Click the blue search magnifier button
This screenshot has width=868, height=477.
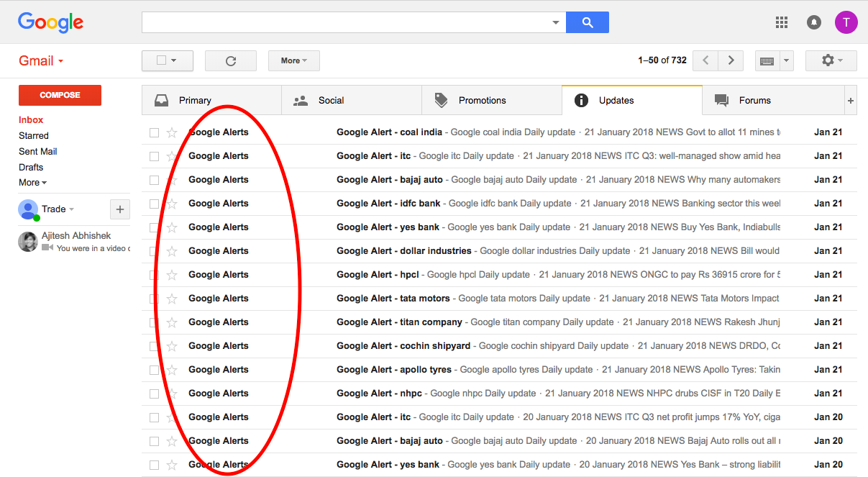tap(588, 22)
